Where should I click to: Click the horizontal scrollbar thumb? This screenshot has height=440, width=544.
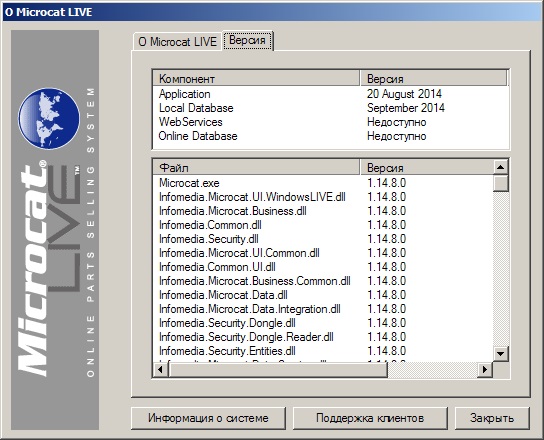coord(278,370)
